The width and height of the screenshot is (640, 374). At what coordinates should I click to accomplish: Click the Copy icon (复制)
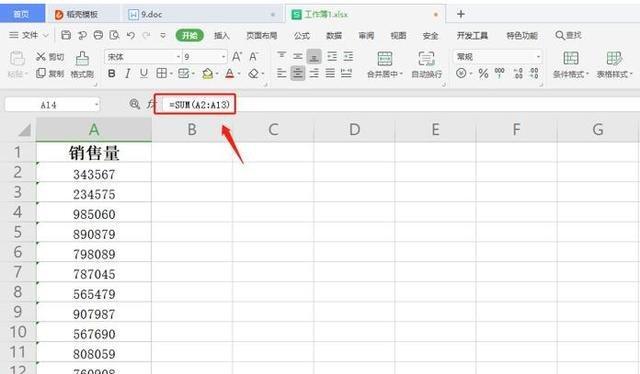(x=41, y=73)
